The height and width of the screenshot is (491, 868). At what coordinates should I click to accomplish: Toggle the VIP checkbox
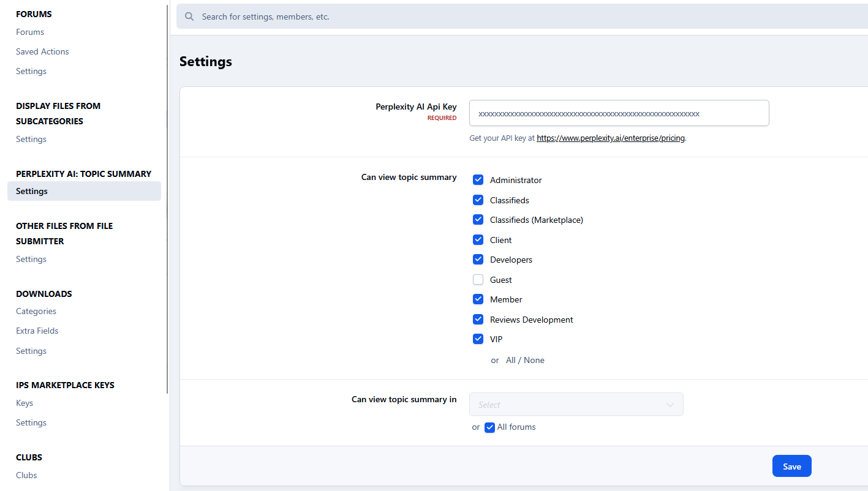pos(478,339)
